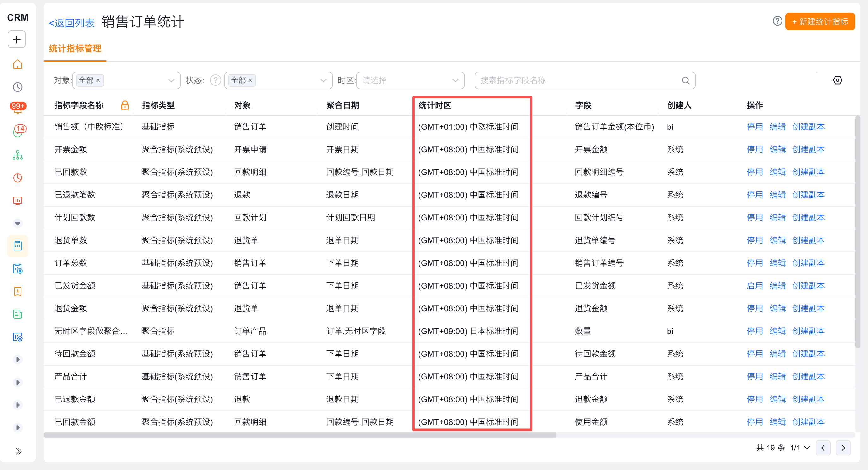Go to next page arrow
Viewport: 868px width, 470px height.
click(x=843, y=448)
